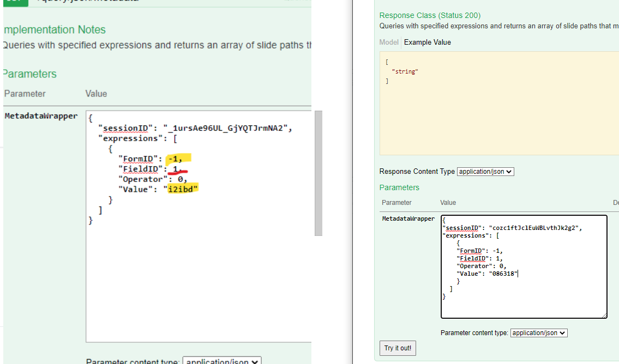Image resolution: width=619 pixels, height=364 pixels.
Task: Click the /query/json/Metadata endpoint path
Action: [x=87, y=2]
